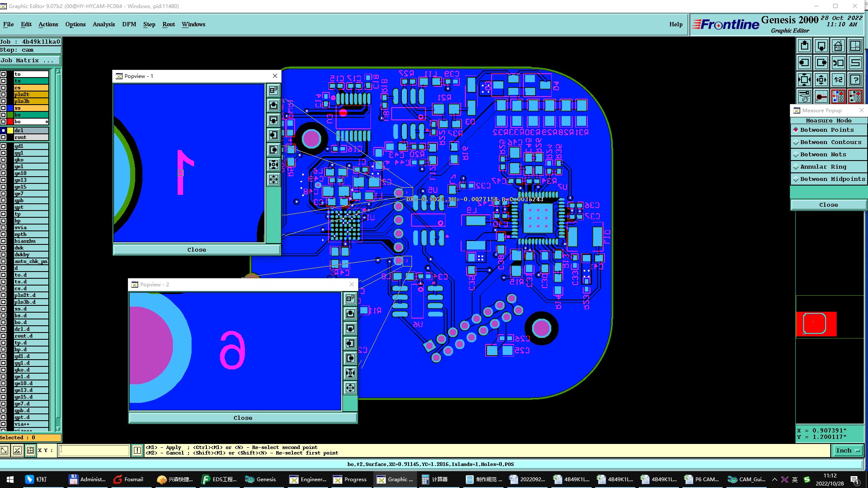Click pan left icon in Popview 2
This screenshot has width=868, height=488.
coord(350,343)
